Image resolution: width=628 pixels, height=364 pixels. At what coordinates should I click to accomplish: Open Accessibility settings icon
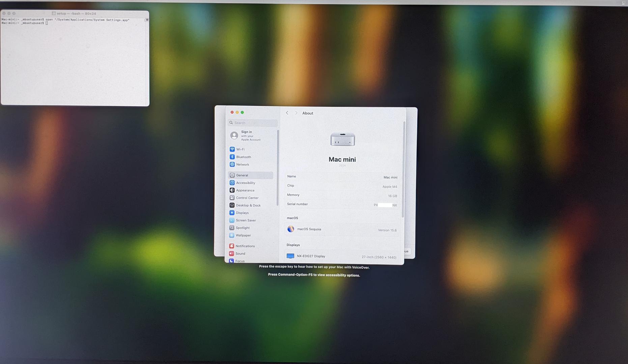point(232,183)
